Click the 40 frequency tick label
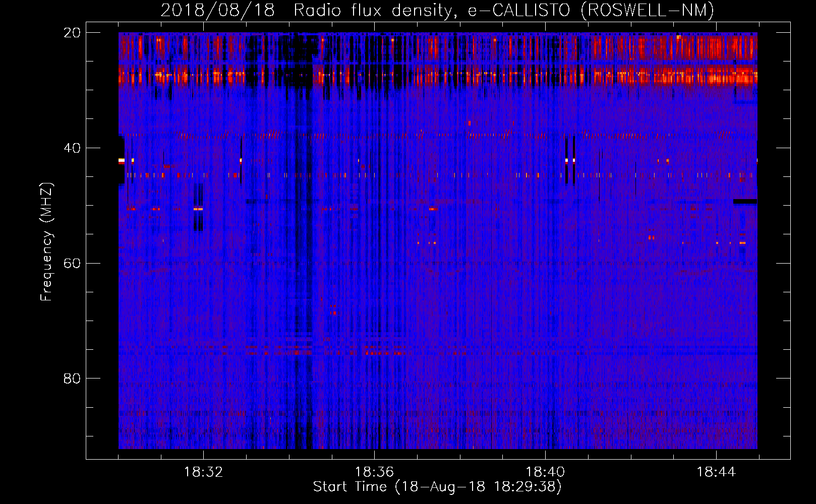The height and width of the screenshot is (504, 816). click(x=72, y=148)
